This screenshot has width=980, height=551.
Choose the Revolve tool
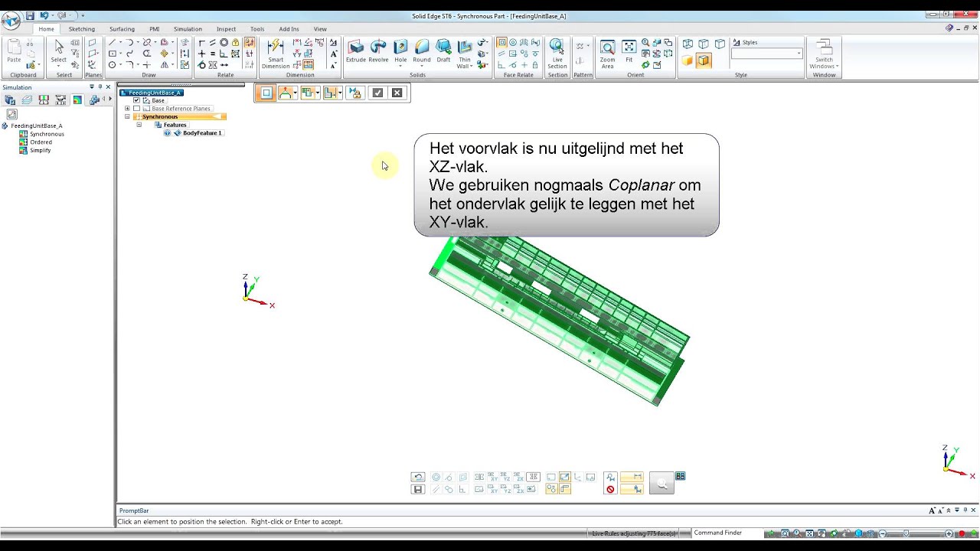[378, 51]
